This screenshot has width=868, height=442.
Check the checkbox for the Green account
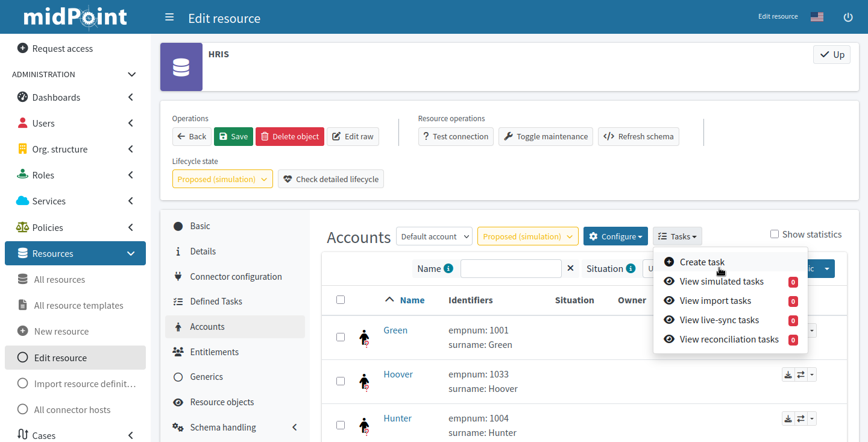[x=341, y=337]
